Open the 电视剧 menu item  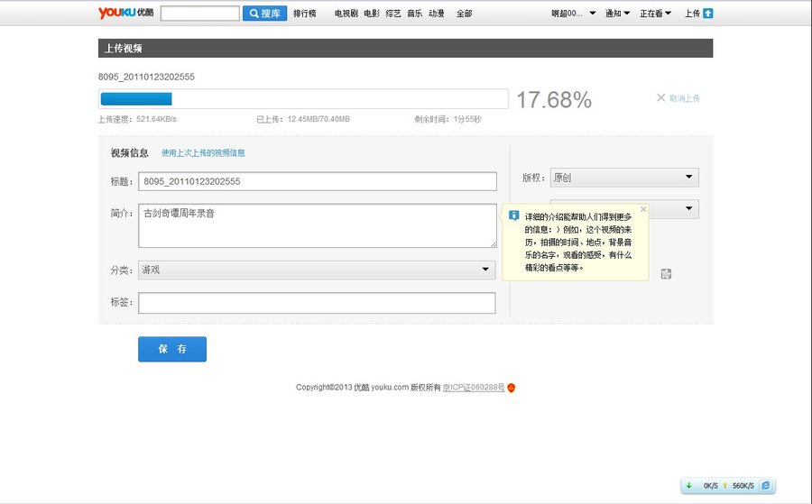346,14
